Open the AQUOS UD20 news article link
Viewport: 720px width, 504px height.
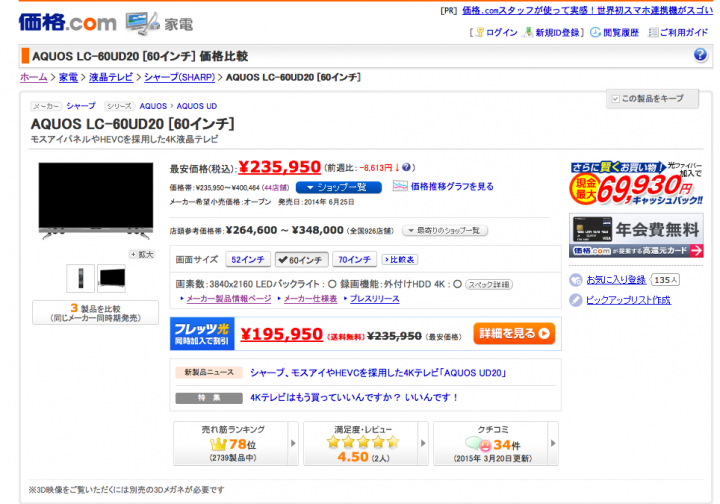click(x=378, y=373)
